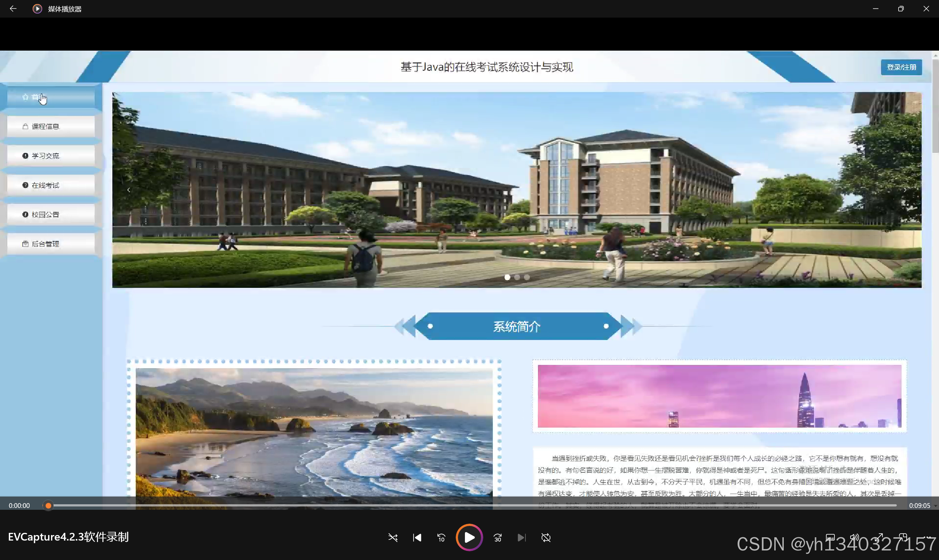Go to the previous track

pyautogui.click(x=417, y=537)
